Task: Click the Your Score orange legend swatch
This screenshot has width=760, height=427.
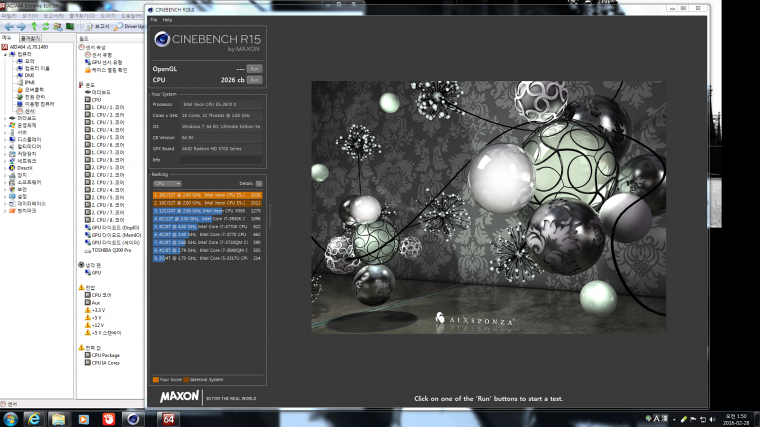Action: [x=156, y=380]
